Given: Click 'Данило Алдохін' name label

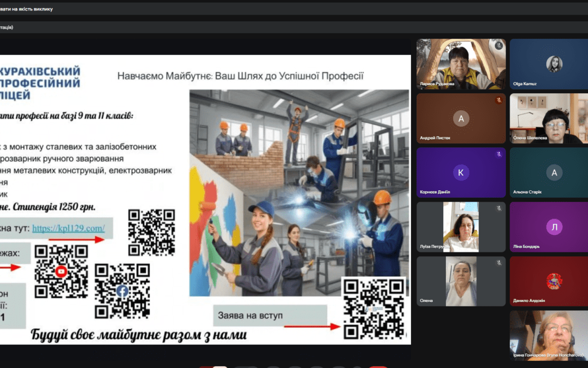Looking at the screenshot, I should (x=529, y=300).
